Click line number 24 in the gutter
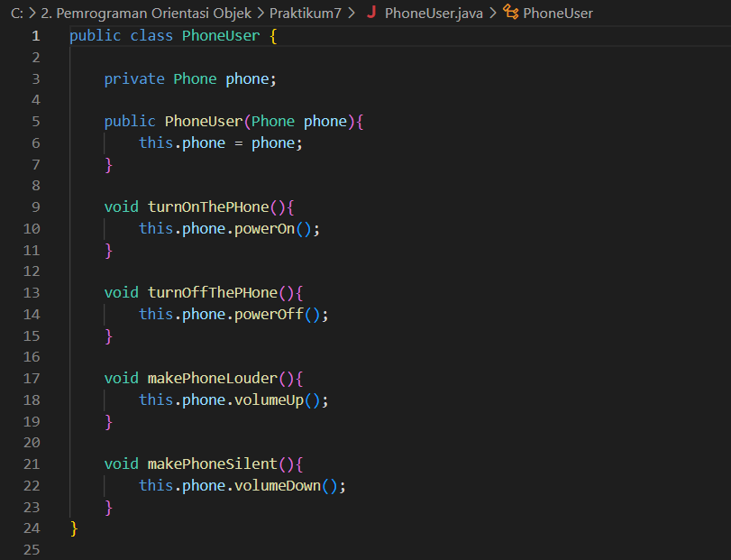Viewport: 731px width, 560px height. click(32, 528)
